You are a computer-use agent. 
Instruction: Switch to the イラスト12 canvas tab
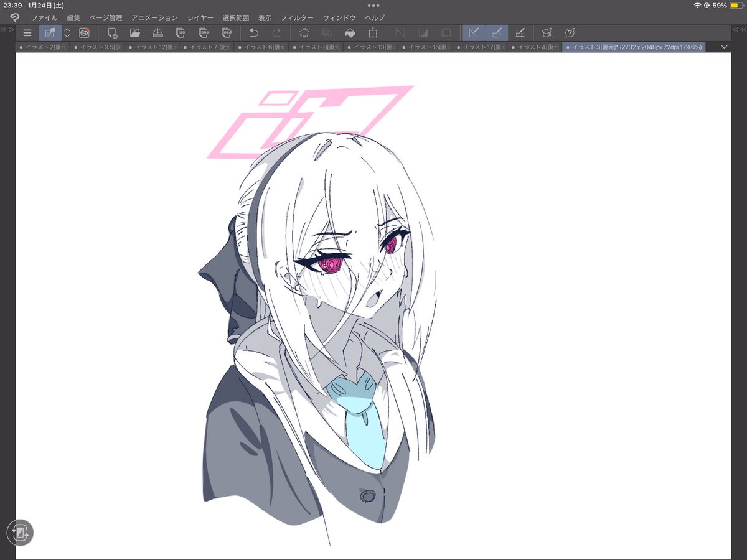click(153, 47)
